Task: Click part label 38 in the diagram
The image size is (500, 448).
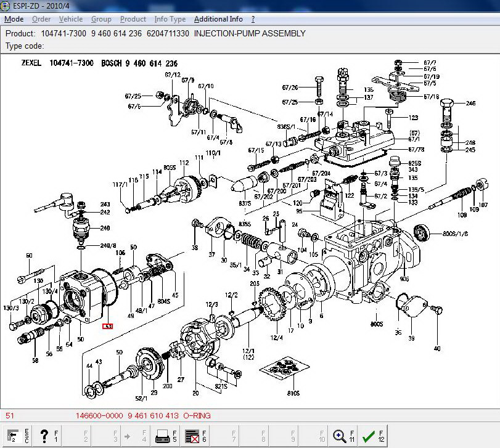Action: (x=195, y=248)
